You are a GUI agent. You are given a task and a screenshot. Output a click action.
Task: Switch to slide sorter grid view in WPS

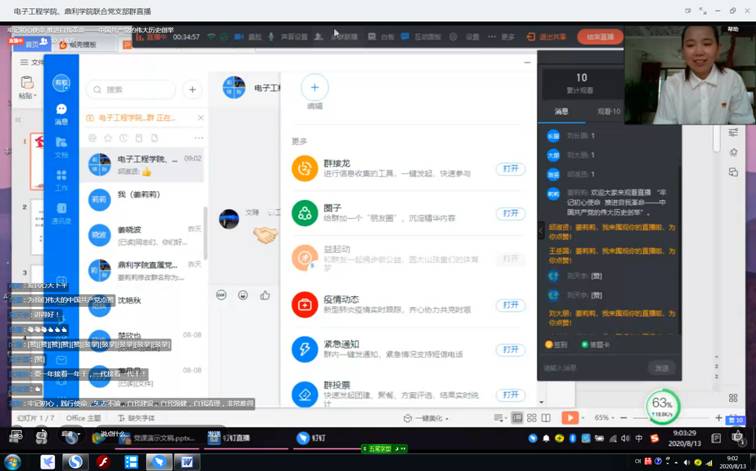pyautogui.click(x=532, y=417)
